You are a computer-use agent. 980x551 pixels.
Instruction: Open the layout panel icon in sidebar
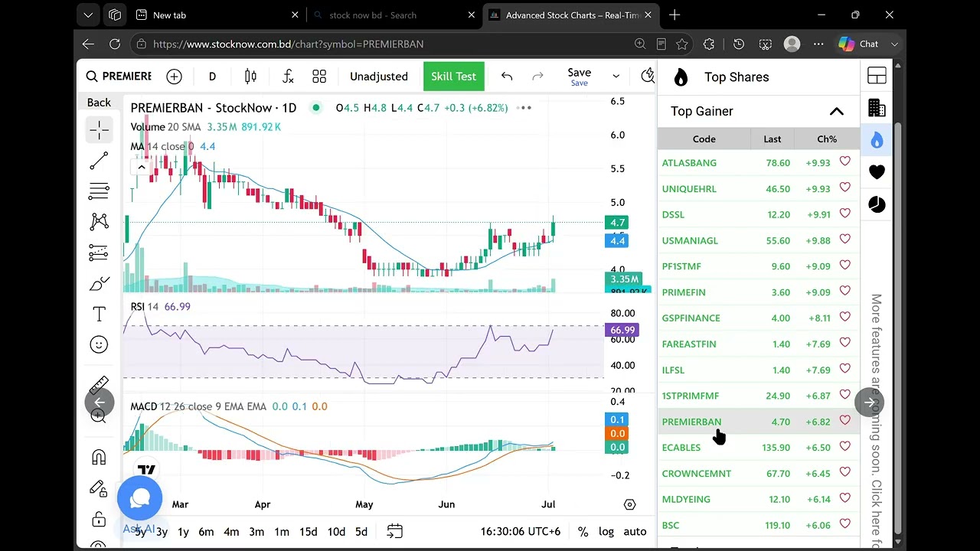(877, 75)
